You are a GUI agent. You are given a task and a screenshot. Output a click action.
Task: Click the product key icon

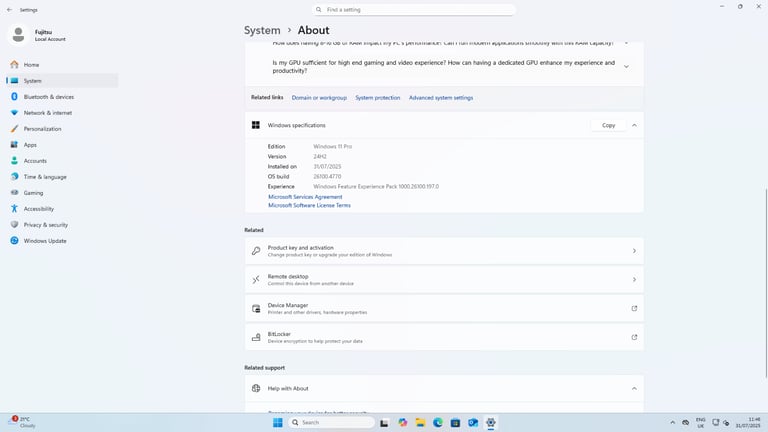click(256, 251)
